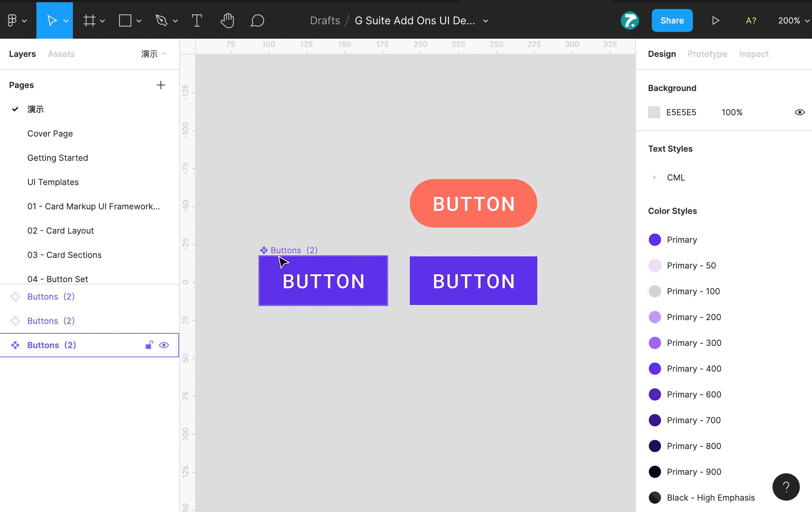Image resolution: width=812 pixels, height=512 pixels.
Task: Toggle the lock on selected Buttons layer
Action: (x=149, y=345)
